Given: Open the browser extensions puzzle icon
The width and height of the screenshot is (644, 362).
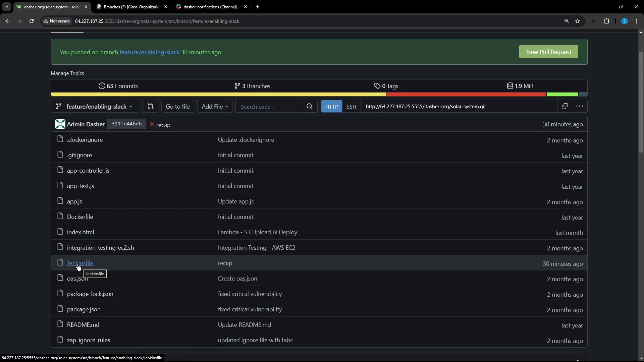Looking at the screenshot, I should tap(606, 21).
